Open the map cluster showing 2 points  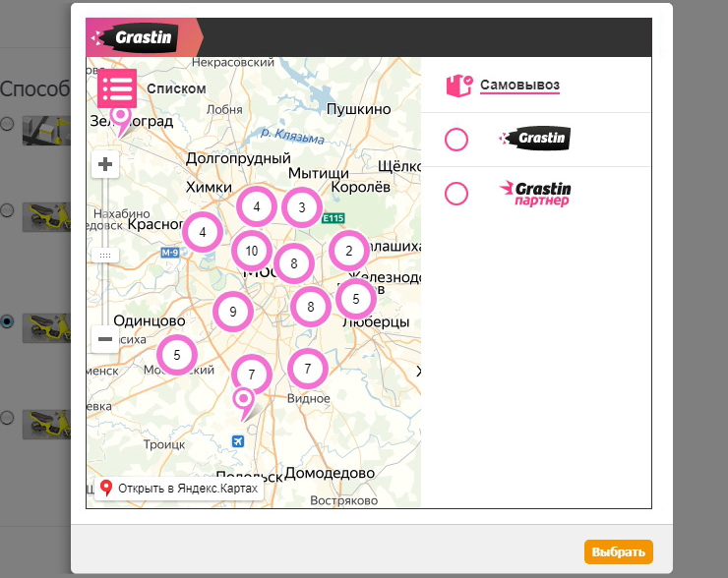click(x=348, y=251)
